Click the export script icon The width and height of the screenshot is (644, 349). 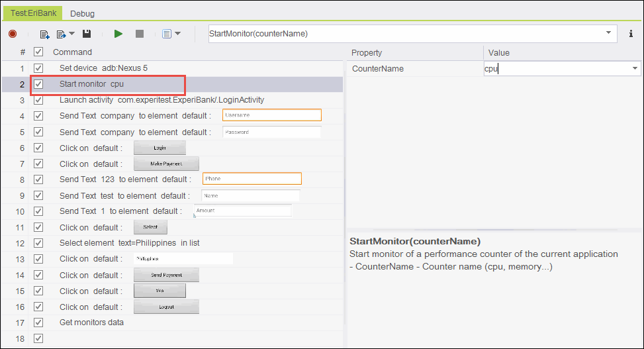pos(62,34)
